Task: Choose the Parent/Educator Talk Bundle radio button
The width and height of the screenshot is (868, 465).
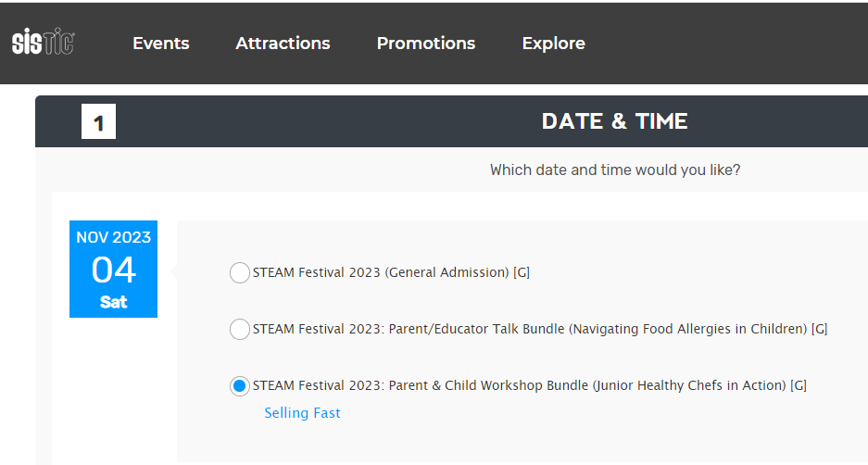Action: point(240,329)
